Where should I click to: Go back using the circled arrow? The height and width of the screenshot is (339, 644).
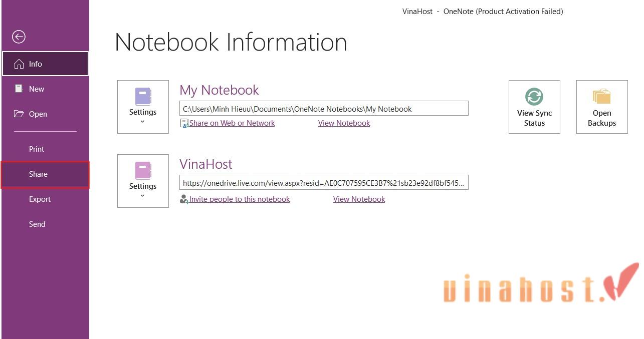pos(19,37)
